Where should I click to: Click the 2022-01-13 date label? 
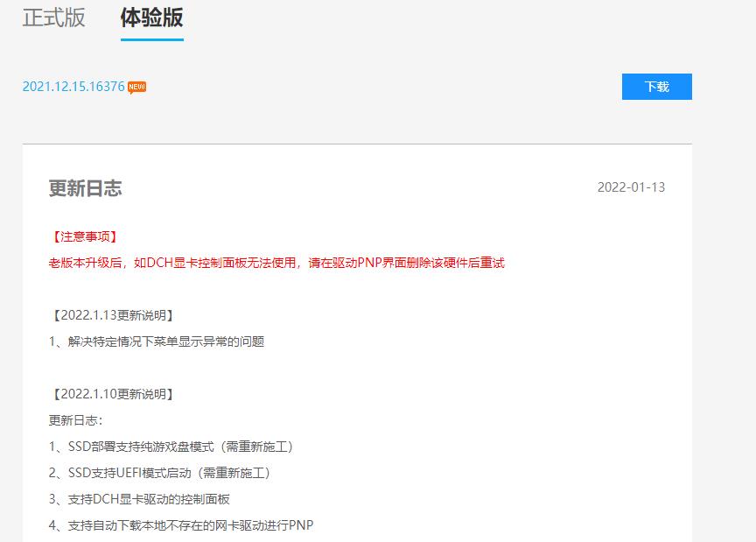[631, 187]
